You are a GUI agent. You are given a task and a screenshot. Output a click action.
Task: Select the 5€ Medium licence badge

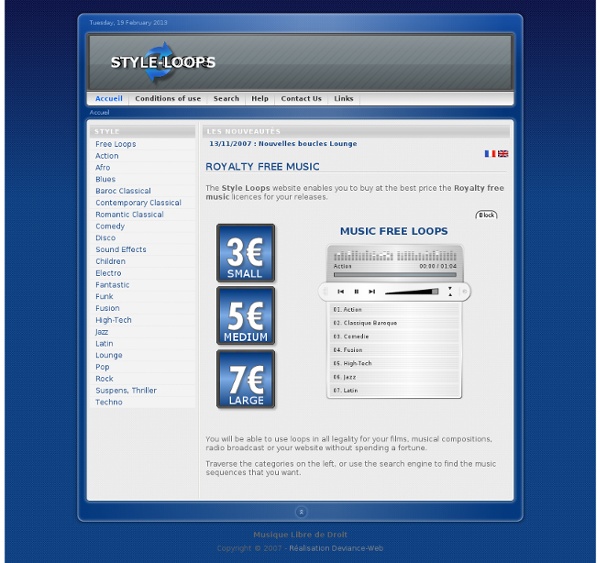coord(246,316)
